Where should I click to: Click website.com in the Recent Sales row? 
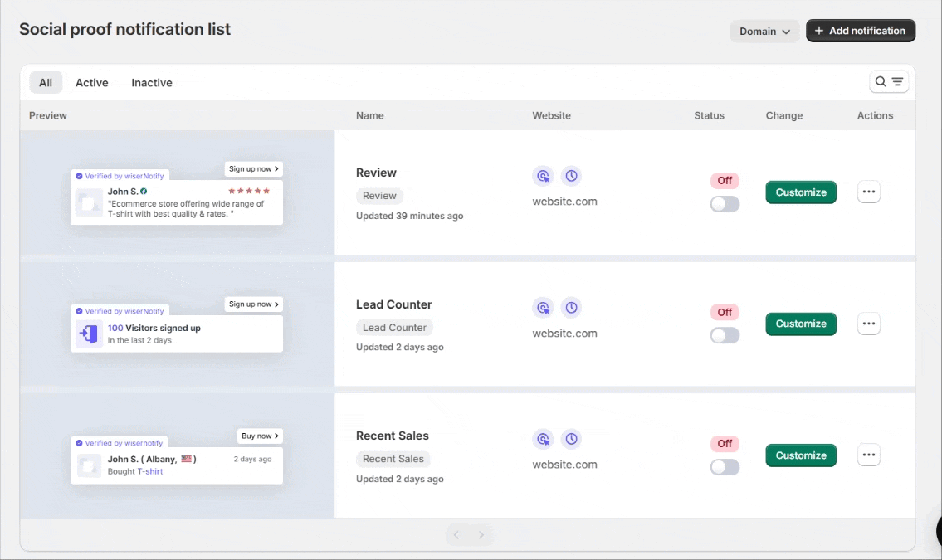564,465
